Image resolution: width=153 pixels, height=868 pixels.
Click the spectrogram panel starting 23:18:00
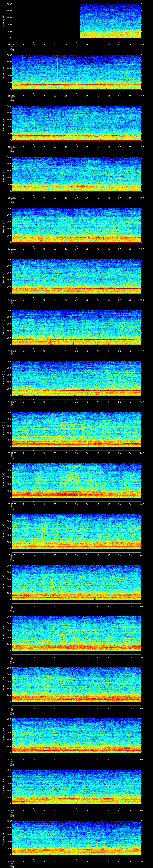pos(77,736)
